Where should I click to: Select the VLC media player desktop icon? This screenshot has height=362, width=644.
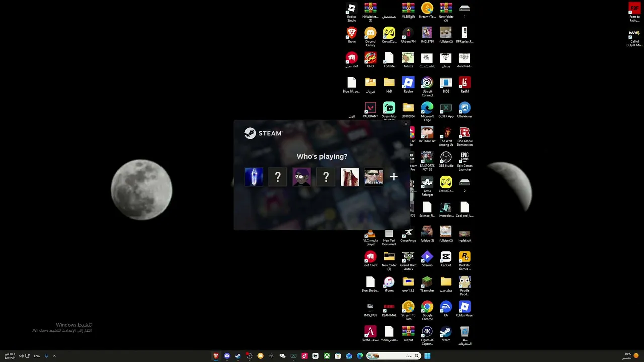[x=371, y=238]
